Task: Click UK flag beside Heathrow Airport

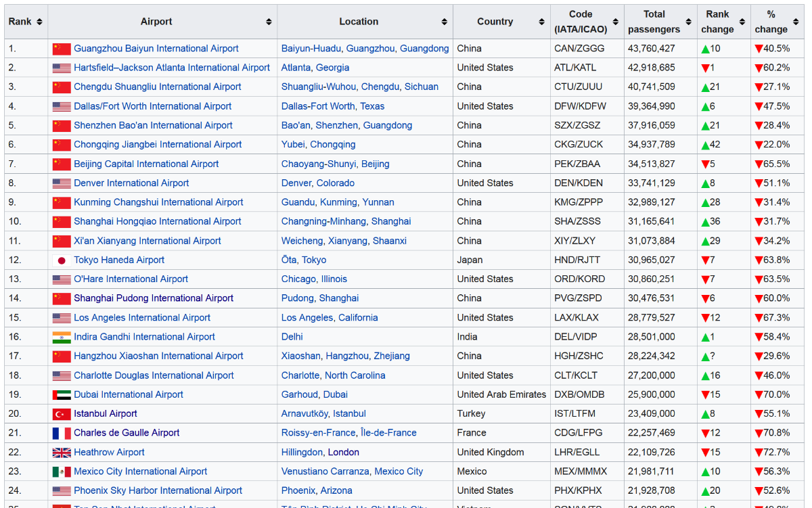Action: point(62,453)
